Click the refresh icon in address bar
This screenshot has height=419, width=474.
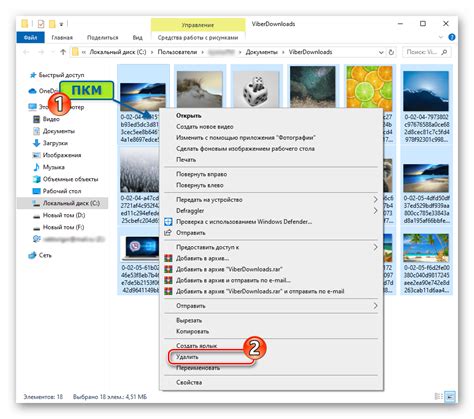(391, 52)
